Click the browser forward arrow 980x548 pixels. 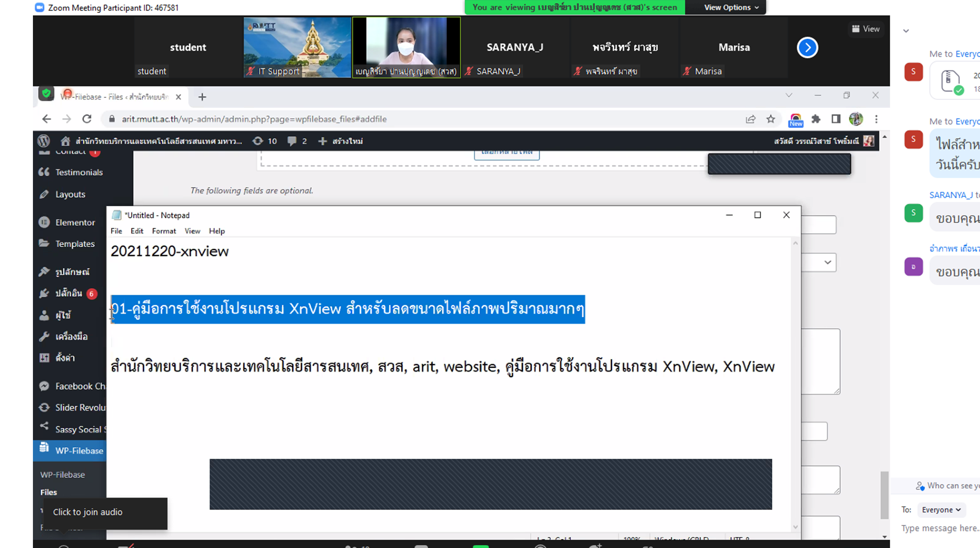[67, 119]
